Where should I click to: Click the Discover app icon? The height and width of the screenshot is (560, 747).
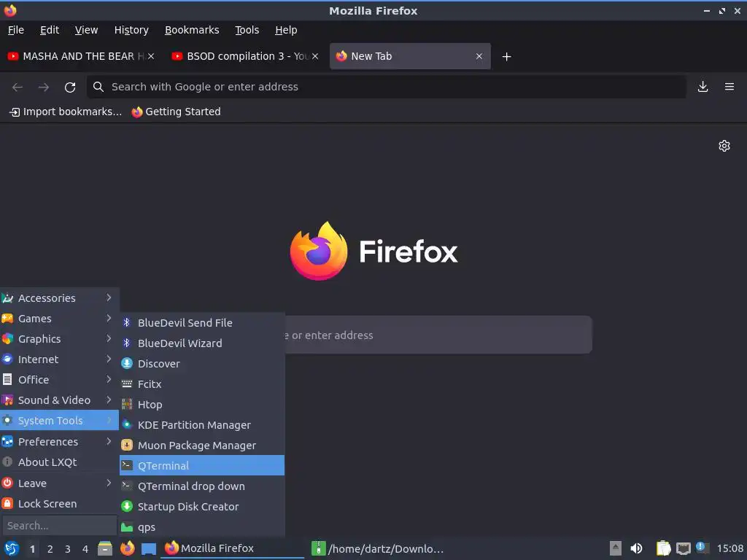127,363
